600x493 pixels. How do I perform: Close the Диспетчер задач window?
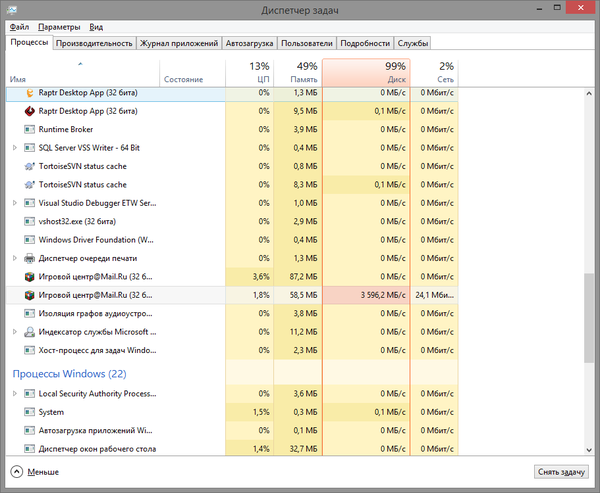point(581,7)
